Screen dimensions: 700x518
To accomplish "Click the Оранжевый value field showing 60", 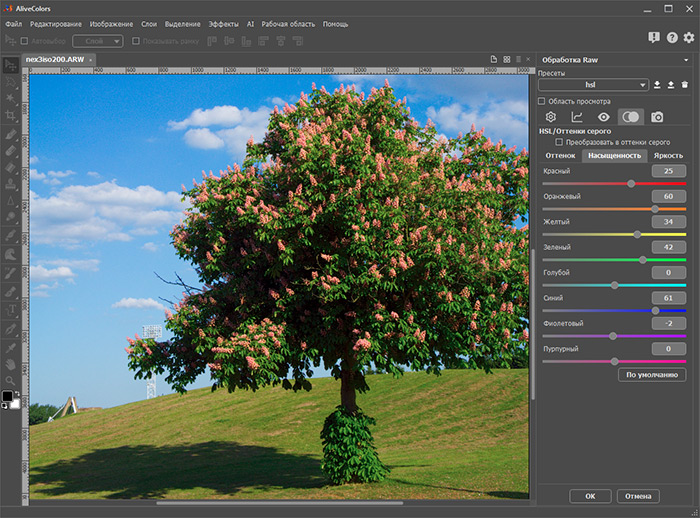I will click(x=668, y=196).
